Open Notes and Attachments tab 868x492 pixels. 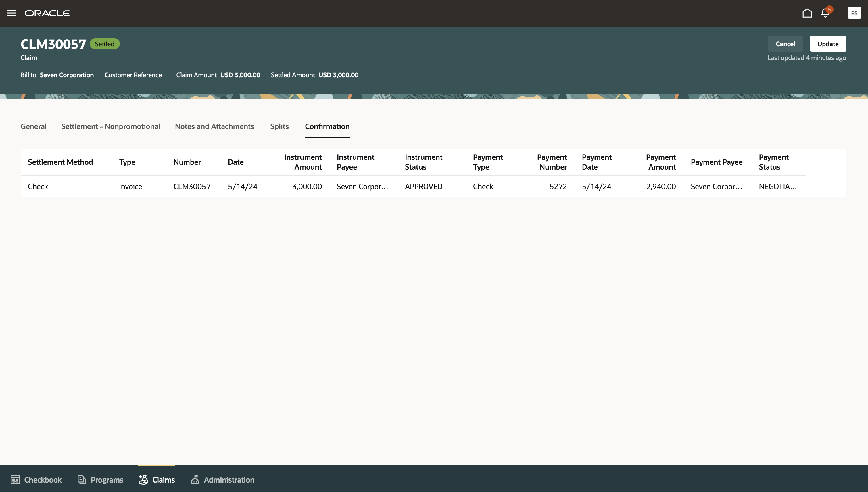click(214, 126)
